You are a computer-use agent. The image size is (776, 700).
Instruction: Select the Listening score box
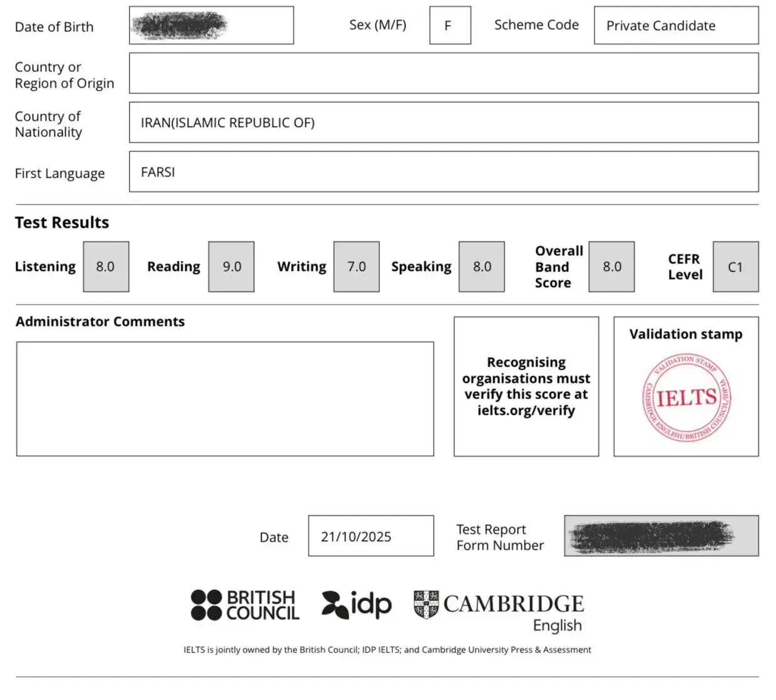106,267
